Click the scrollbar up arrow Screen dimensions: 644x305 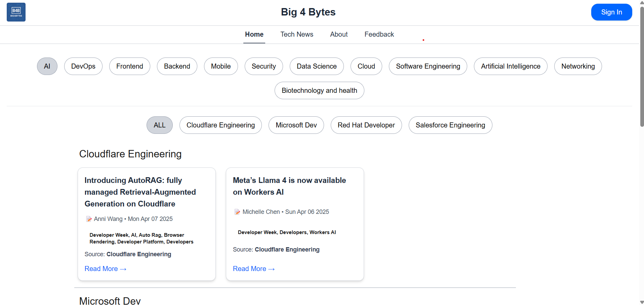coord(642,2)
